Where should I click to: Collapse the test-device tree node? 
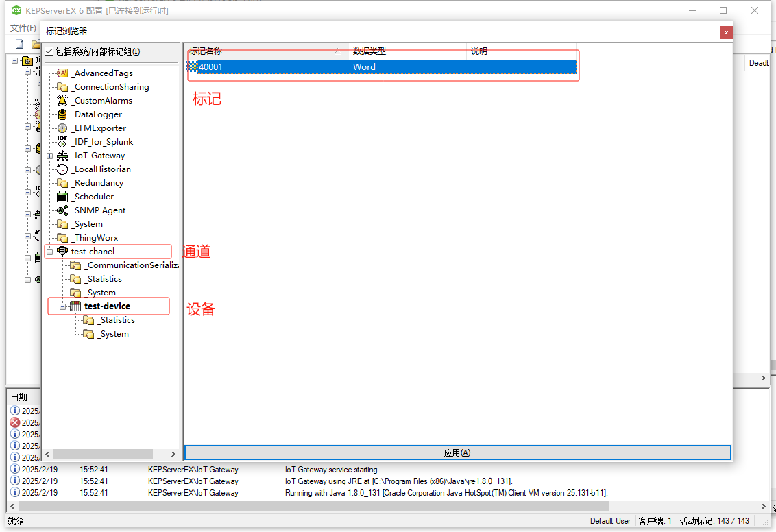point(62,307)
